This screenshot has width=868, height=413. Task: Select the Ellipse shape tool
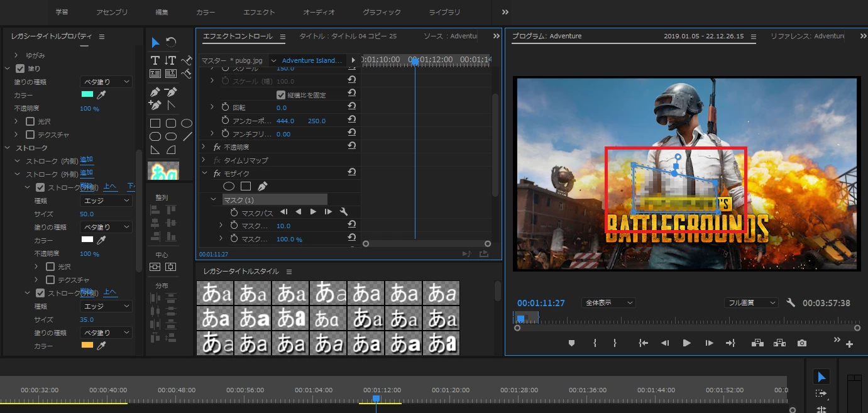[187, 123]
